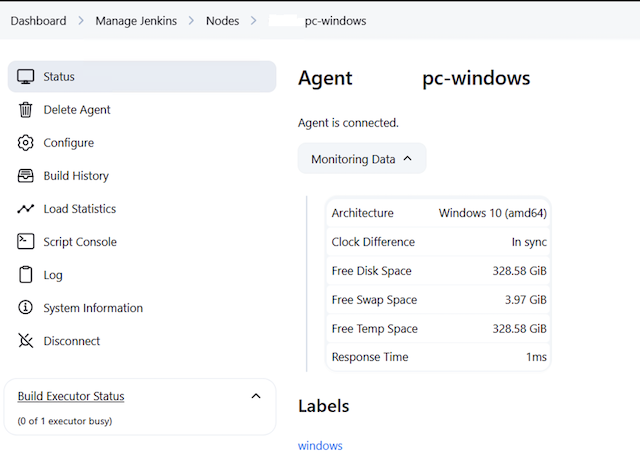The width and height of the screenshot is (640, 463).
Task: Open the Script Console menu item
Action: (80, 242)
